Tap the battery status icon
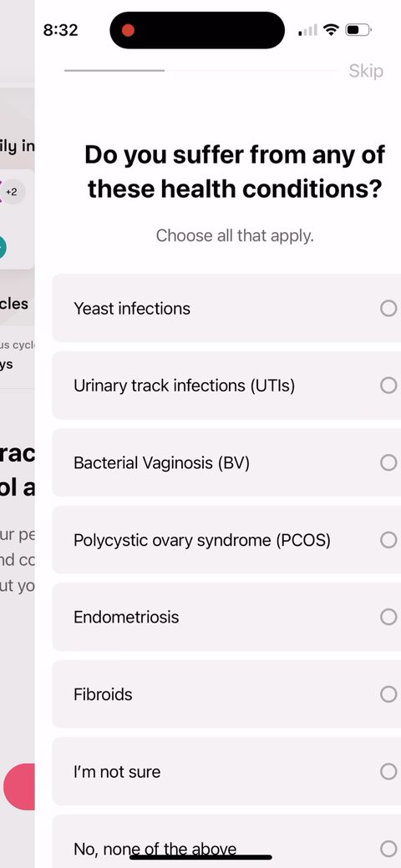This screenshot has height=868, width=401. (x=358, y=30)
